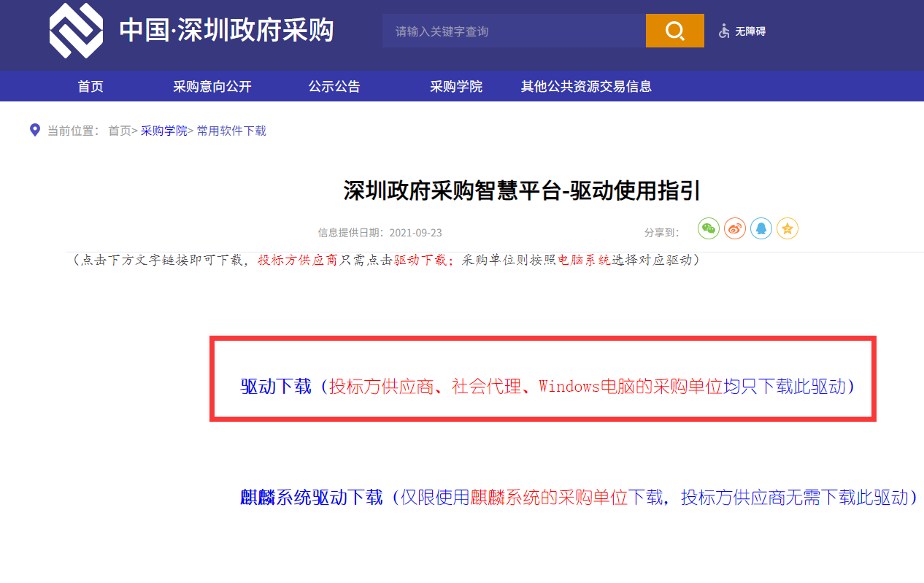Open the 采购意向公开 navigation item
Image resolution: width=924 pixels, height=583 pixels.
(212, 86)
